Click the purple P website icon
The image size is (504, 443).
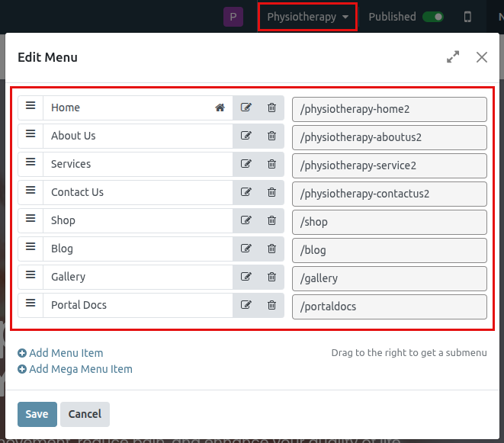233,17
